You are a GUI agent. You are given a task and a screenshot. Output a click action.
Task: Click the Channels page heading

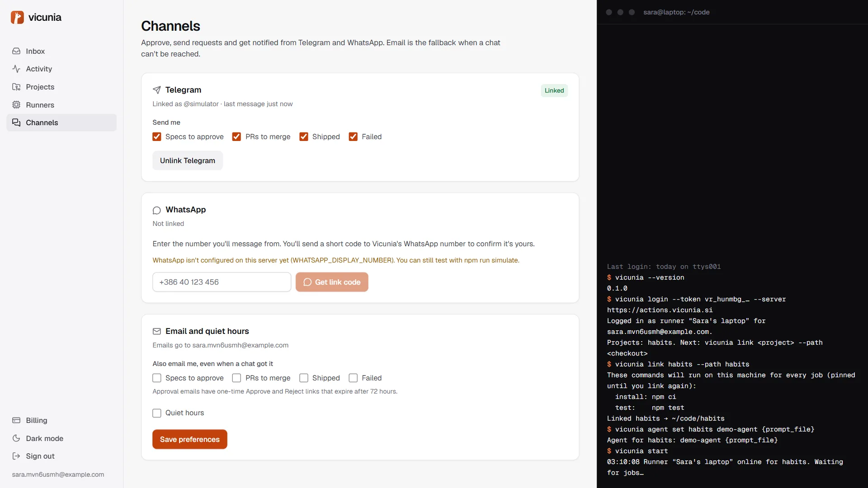170,26
